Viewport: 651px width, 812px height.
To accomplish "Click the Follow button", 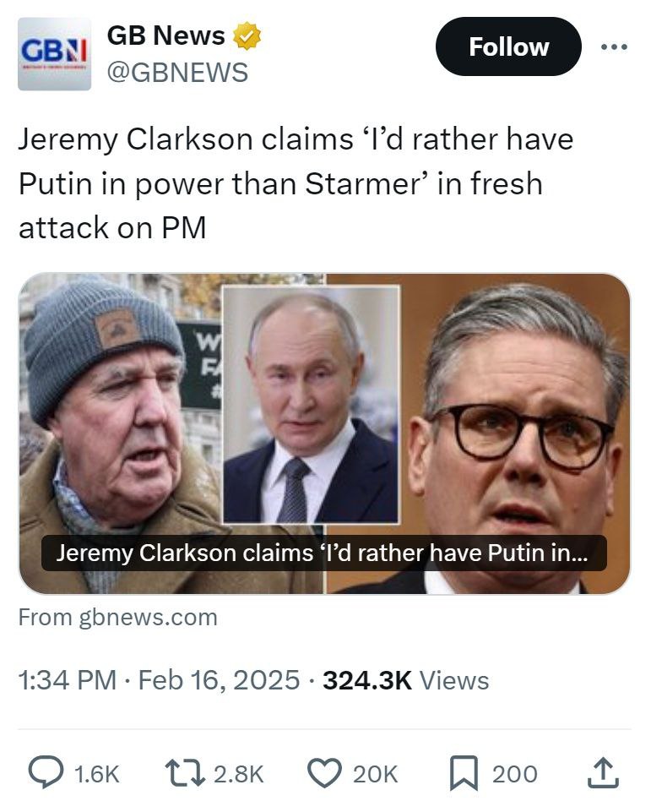I will 508,46.
